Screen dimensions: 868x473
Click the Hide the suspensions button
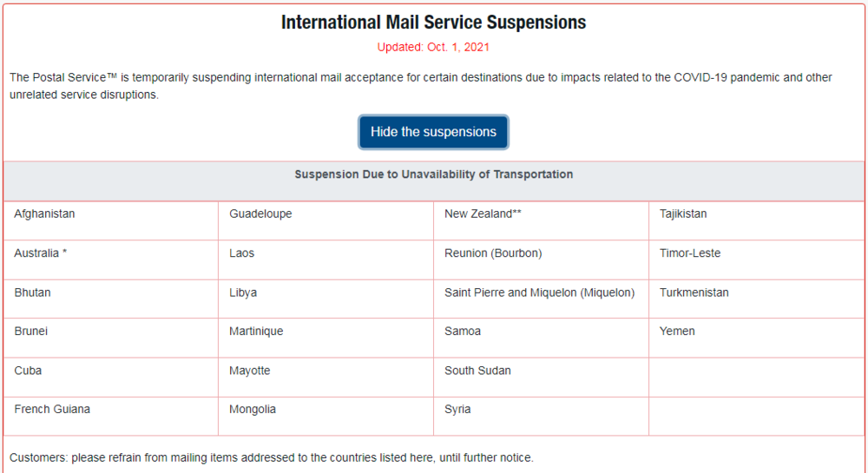[433, 132]
